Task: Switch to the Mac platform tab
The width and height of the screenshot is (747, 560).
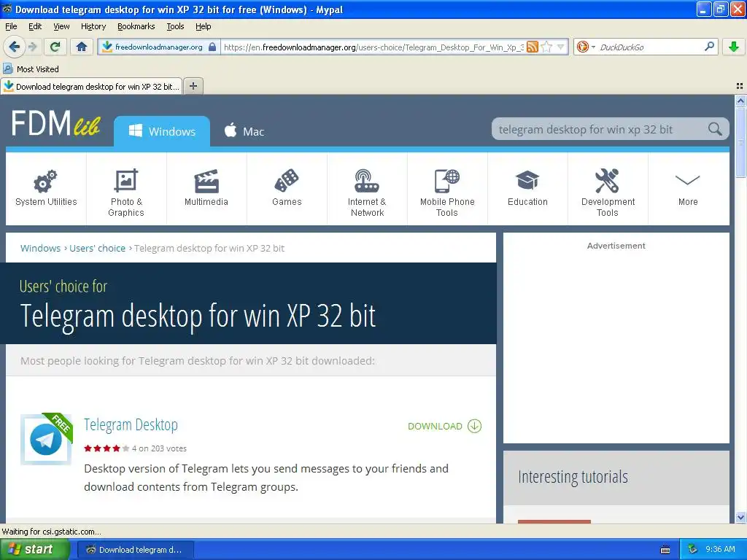Action: pyautogui.click(x=244, y=131)
